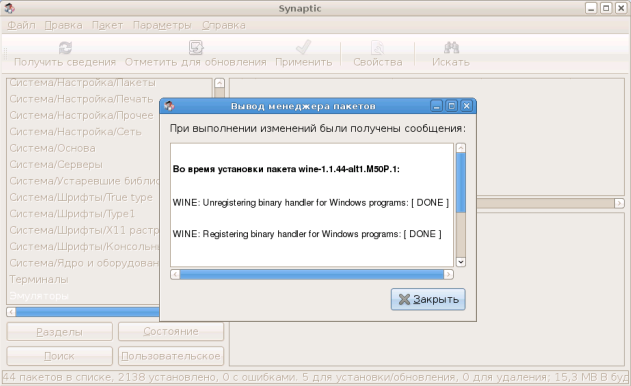
Task: Select Система/Ядро и оборудование section
Action: (x=83, y=263)
